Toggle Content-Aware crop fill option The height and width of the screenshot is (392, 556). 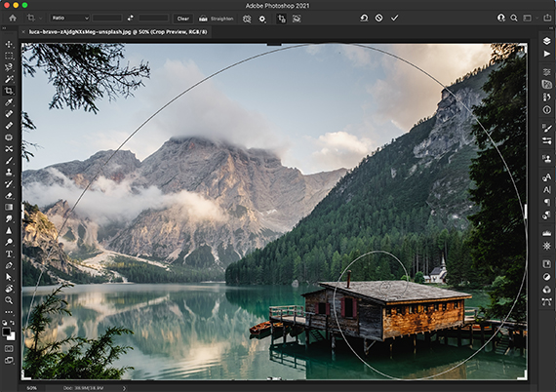coord(297,19)
